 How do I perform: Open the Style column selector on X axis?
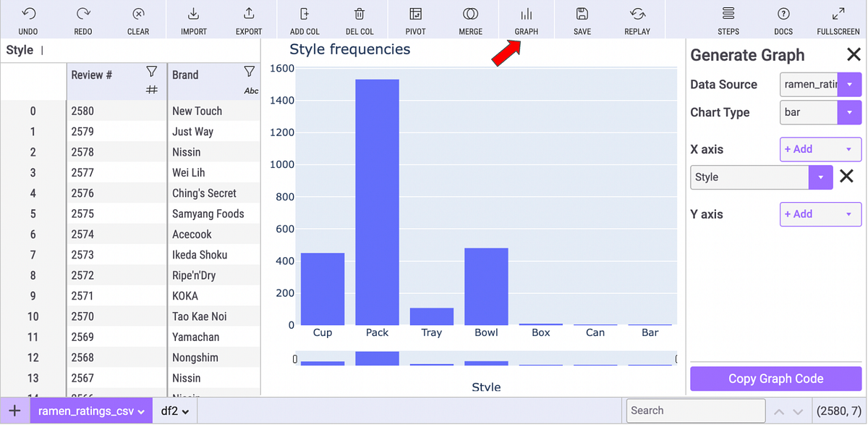[x=820, y=177]
